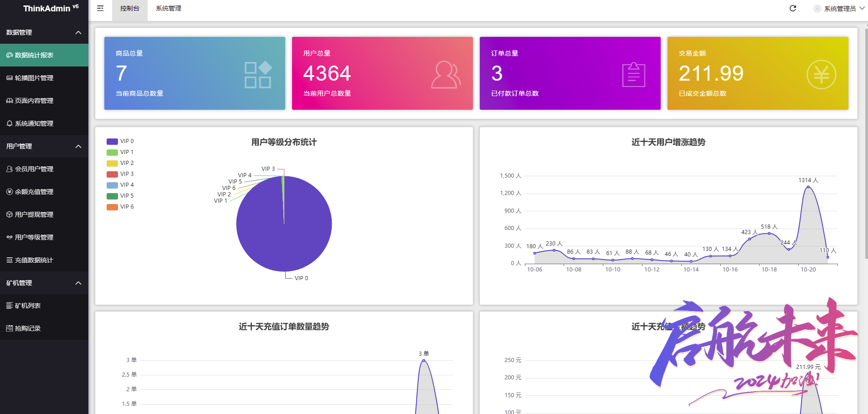Click the 近十天充值订单数量趋势 chart title
The image size is (868, 414).
[284, 327]
